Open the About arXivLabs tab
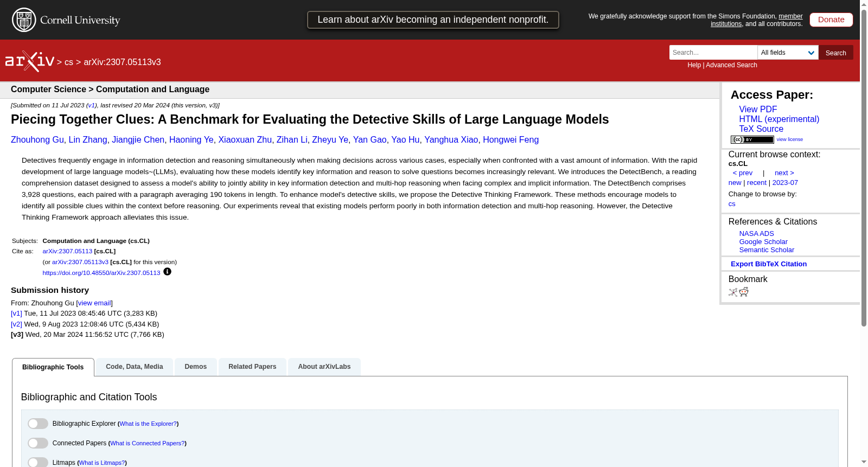The width and height of the screenshot is (868, 467). (324, 367)
